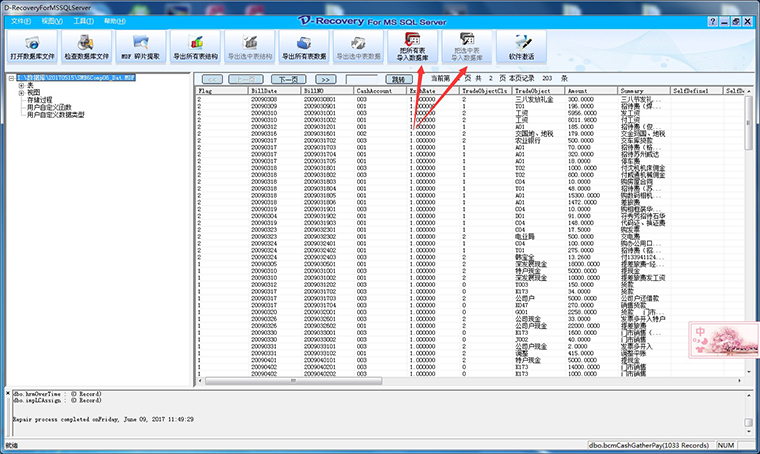Screen dimensions: 760x454
Task: Click the BillNO column header
Action: [328, 91]
